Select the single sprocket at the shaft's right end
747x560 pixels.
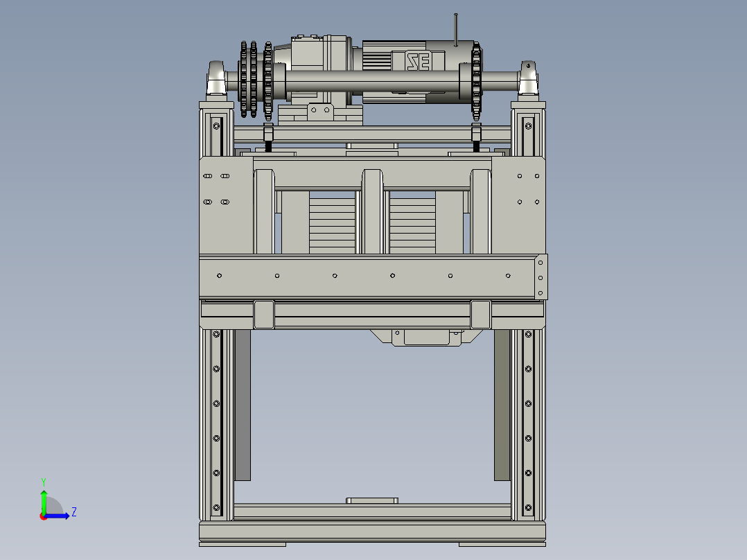(477, 82)
